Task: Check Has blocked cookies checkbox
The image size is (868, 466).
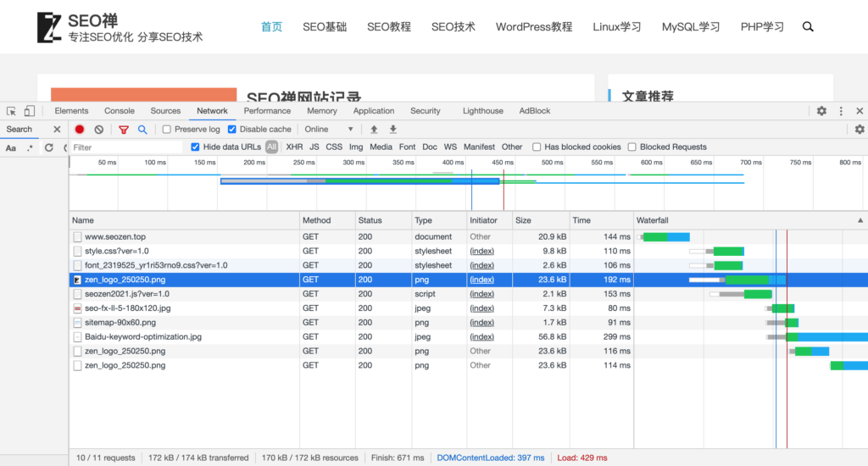Action: point(537,147)
